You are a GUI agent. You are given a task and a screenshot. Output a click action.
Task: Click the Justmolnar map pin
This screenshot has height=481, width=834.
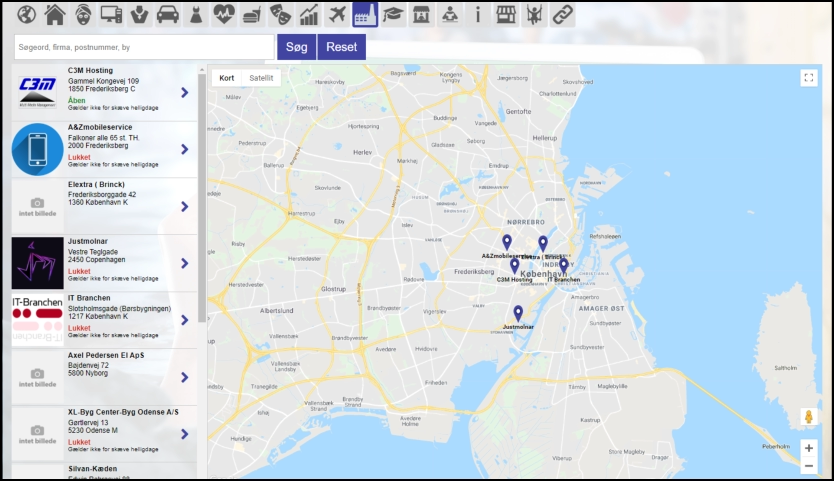[x=518, y=313]
